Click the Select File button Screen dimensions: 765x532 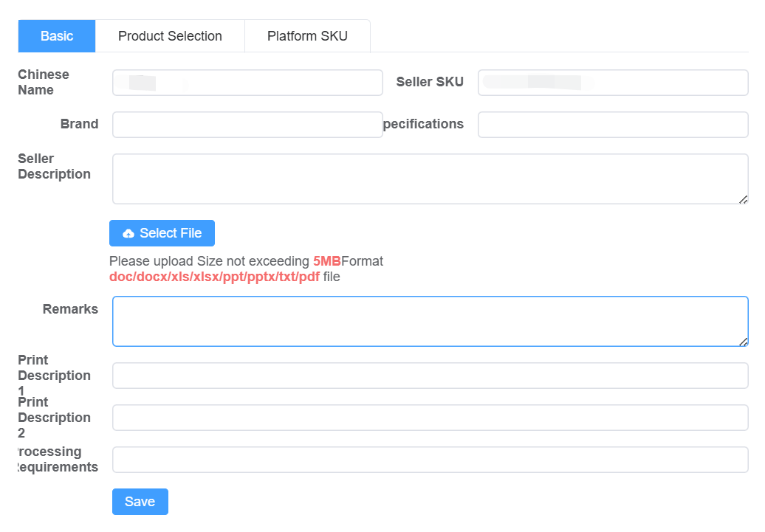pyautogui.click(x=162, y=232)
